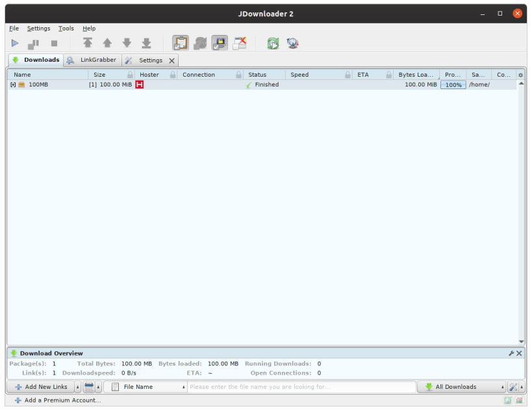Image resolution: width=532 pixels, height=411 pixels.
Task: Move selected download up one position
Action: (x=107, y=43)
